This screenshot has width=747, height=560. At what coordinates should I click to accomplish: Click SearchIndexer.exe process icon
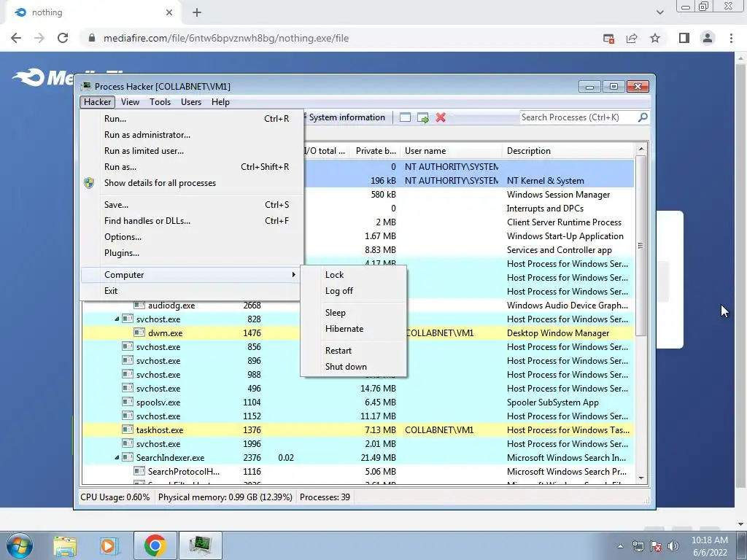point(127,458)
